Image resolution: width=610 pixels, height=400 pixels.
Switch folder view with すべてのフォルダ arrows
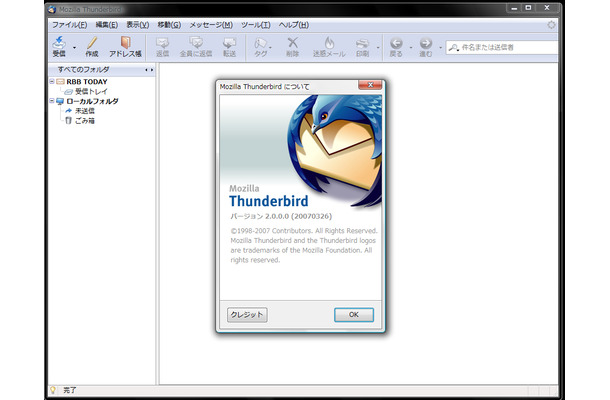(x=149, y=70)
